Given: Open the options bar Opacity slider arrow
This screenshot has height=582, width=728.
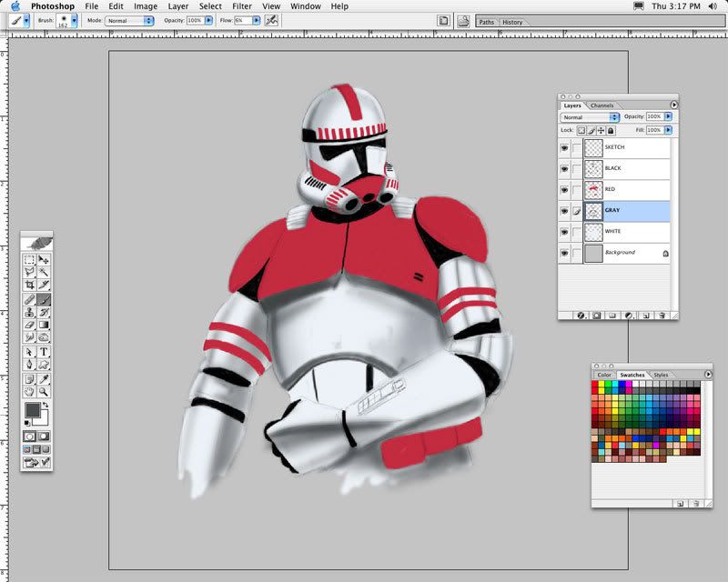Looking at the screenshot, I should (x=209, y=20).
